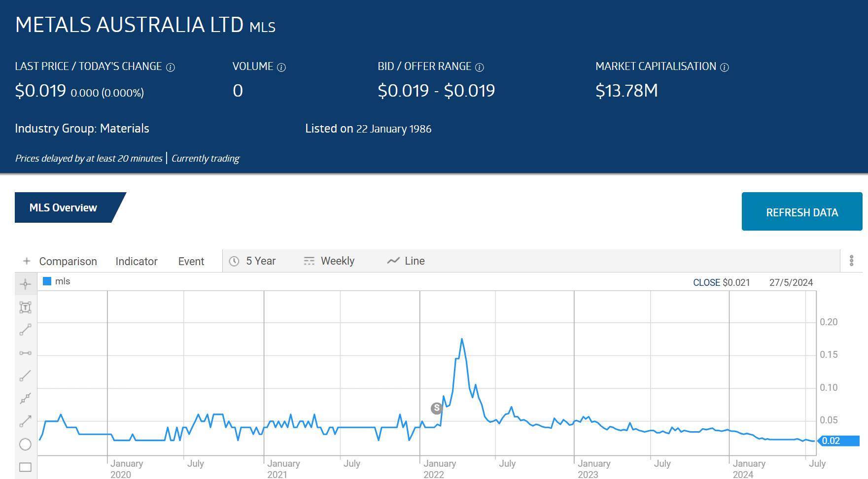Click the 0.02 current price tag
This screenshot has height=479, width=868.
click(x=839, y=441)
